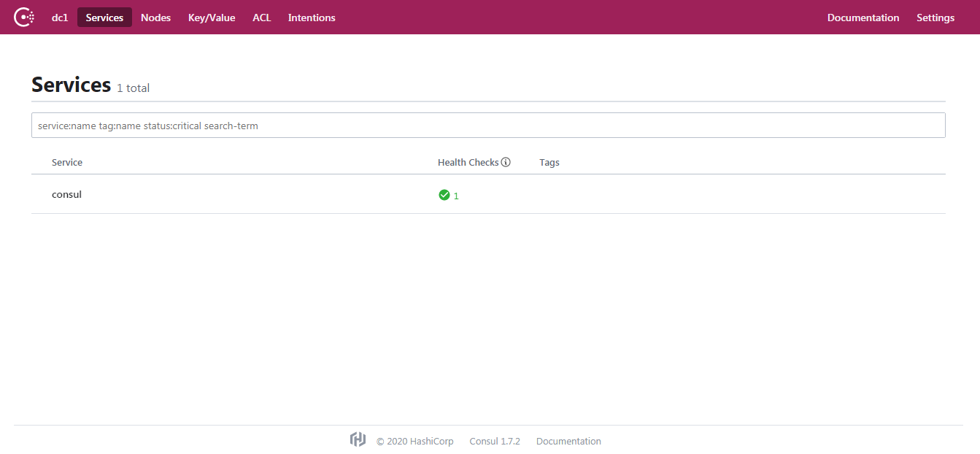Click the Consul 1.7.2 version text
Screen dimensions: 980x454
click(x=495, y=441)
